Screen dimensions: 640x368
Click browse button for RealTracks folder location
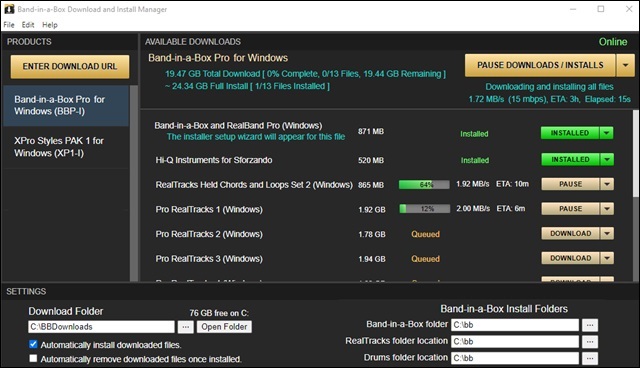pos(590,341)
